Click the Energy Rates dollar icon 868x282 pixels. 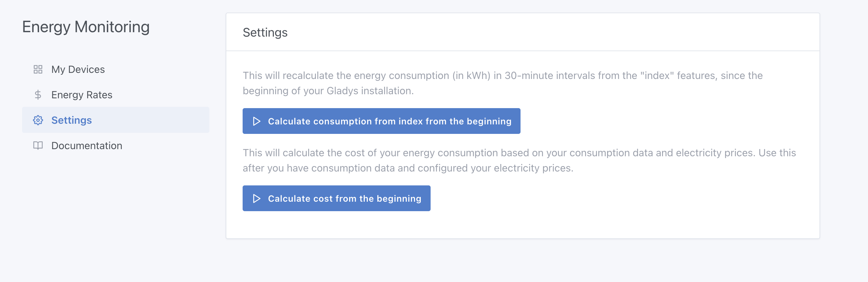38,95
